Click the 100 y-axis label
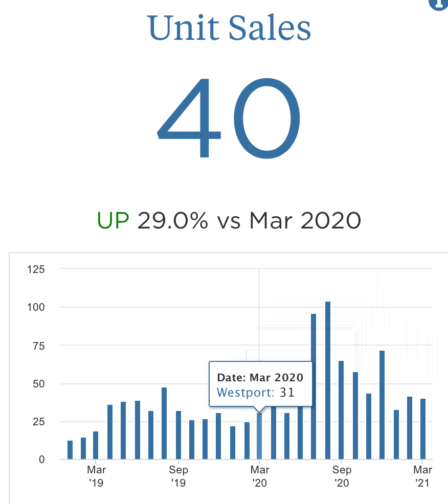The height and width of the screenshot is (504, 448). coord(37,307)
